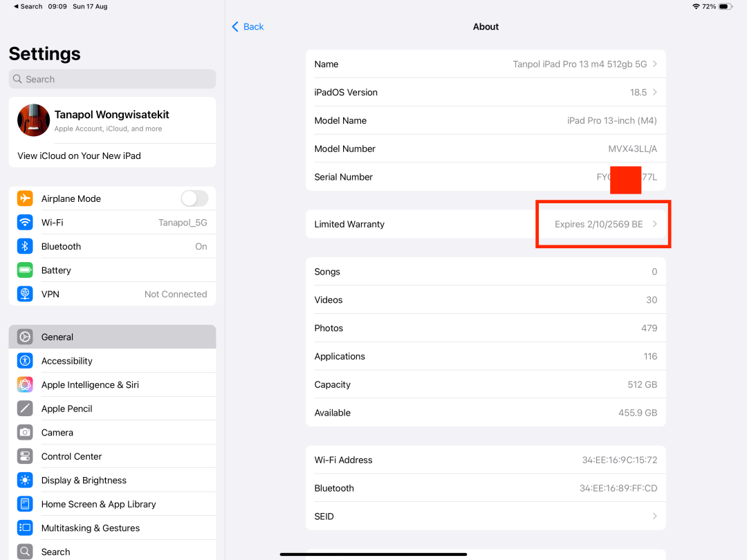747x560 pixels.
Task: Open Camera settings in sidebar
Action: pyautogui.click(x=112, y=432)
